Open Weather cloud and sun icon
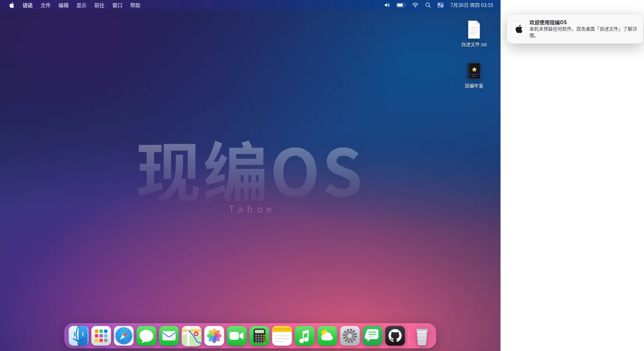644x351 pixels. [x=327, y=336]
